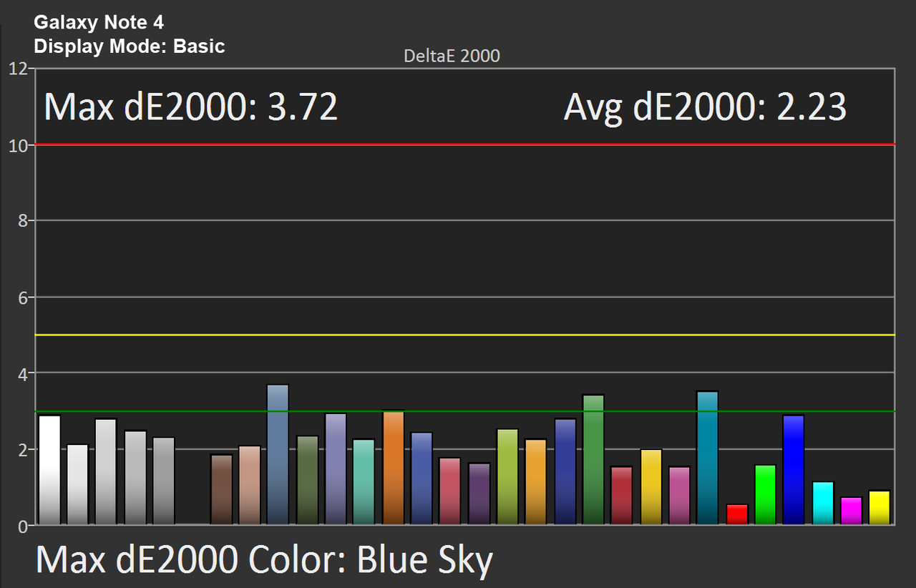Select the dark purple bar
916x588 pixels.
(x=479, y=494)
